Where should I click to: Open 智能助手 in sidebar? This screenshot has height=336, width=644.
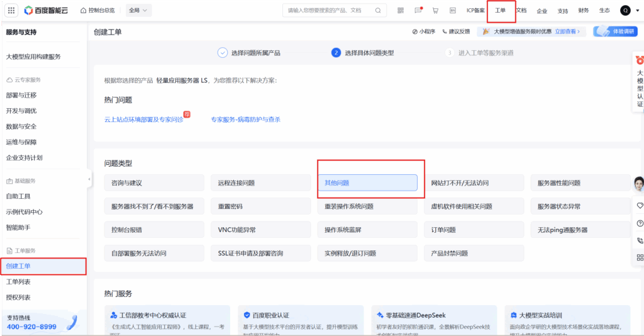(18, 228)
